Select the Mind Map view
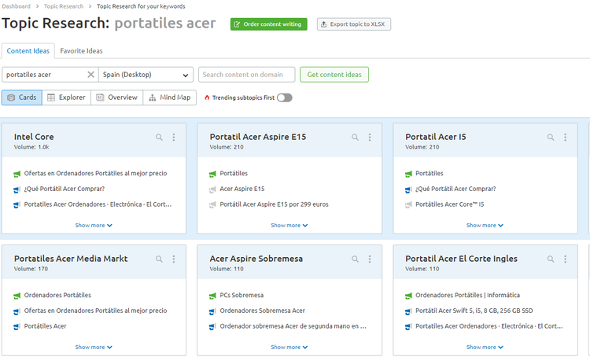Viewport: 590px width, 364px height. pos(170,97)
